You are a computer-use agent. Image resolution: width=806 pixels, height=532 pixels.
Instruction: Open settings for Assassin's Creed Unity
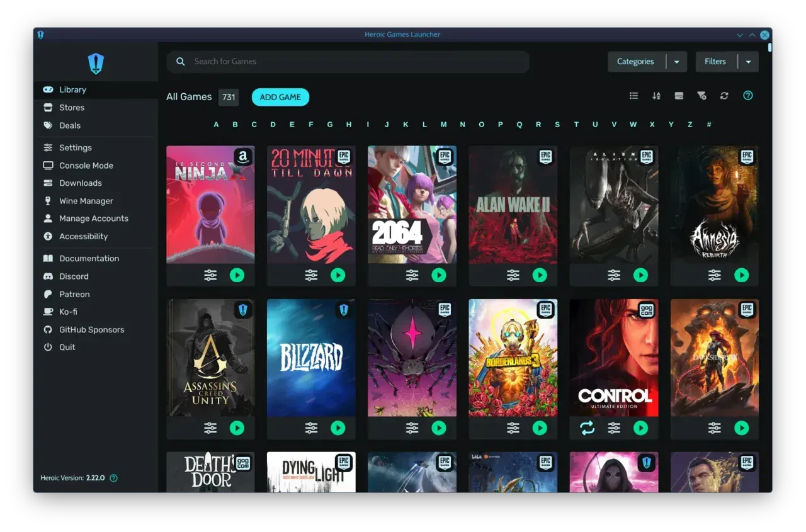click(x=210, y=428)
